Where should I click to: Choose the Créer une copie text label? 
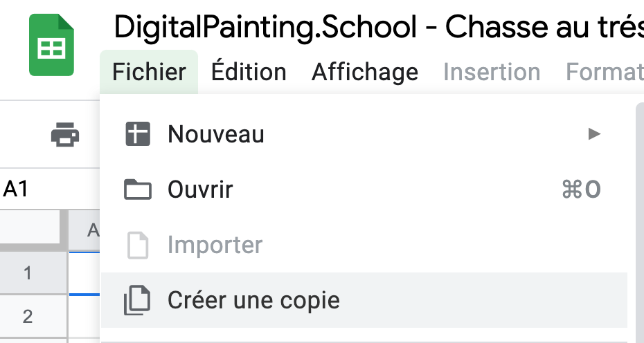pos(253,301)
